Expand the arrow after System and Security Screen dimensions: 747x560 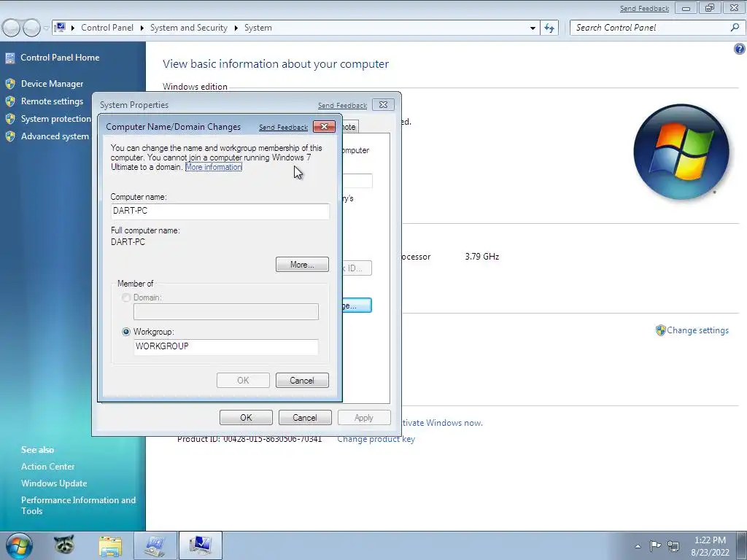(236, 28)
